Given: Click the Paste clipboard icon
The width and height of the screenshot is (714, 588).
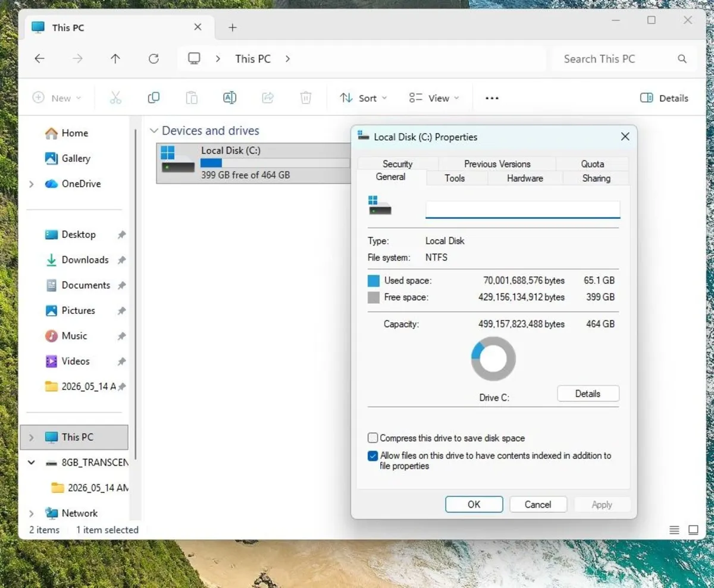Looking at the screenshot, I should [192, 98].
